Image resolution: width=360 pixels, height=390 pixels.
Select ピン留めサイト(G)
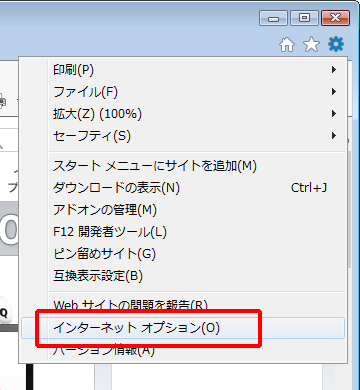coord(183,254)
